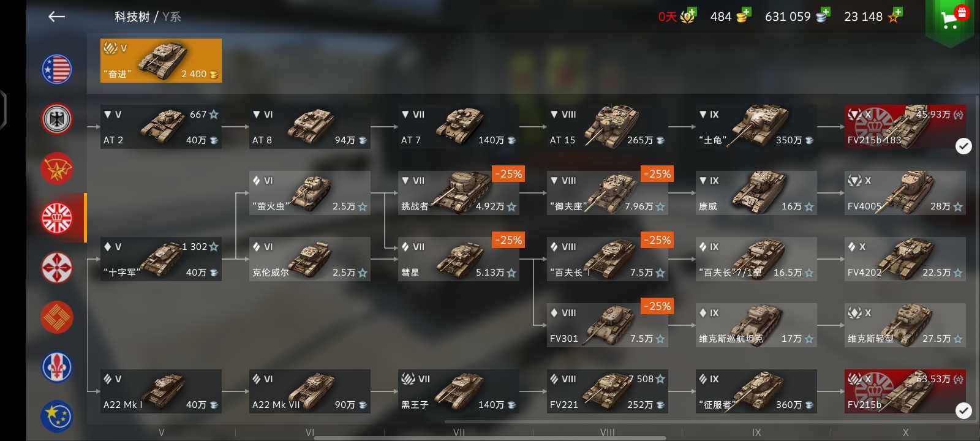This screenshot has width=980, height=441.
Task: Open the premium “奋进” tank card
Action: (x=161, y=61)
